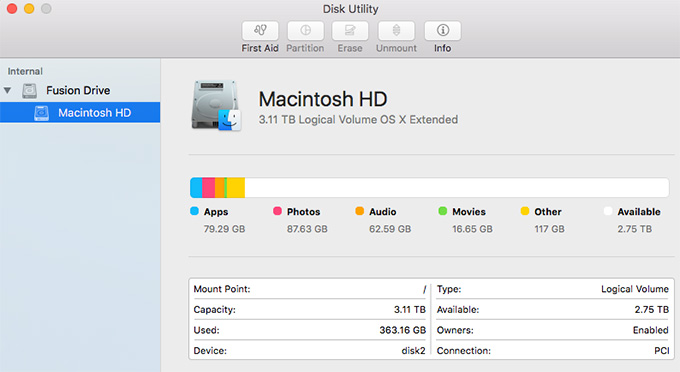Click the Mount Point label
The height and width of the screenshot is (372, 680).
(x=222, y=289)
